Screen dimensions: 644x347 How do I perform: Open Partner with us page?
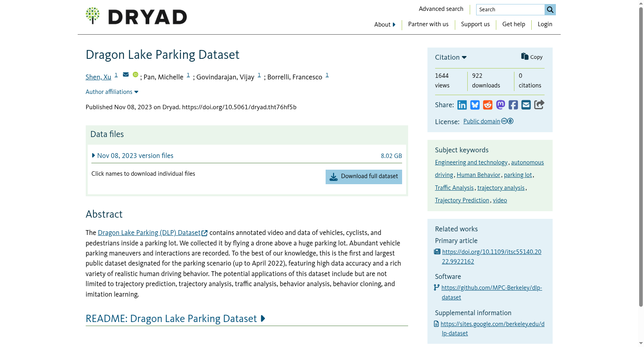pos(428,24)
